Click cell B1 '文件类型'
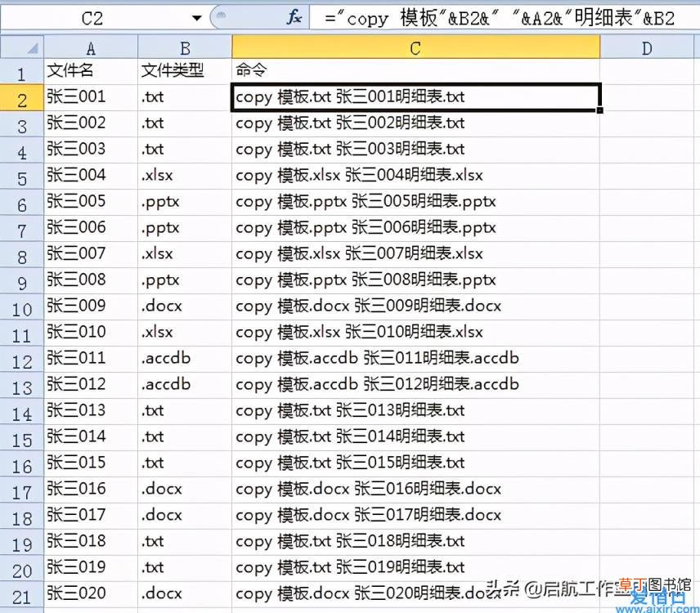This screenshot has height=613, width=700. [x=185, y=71]
